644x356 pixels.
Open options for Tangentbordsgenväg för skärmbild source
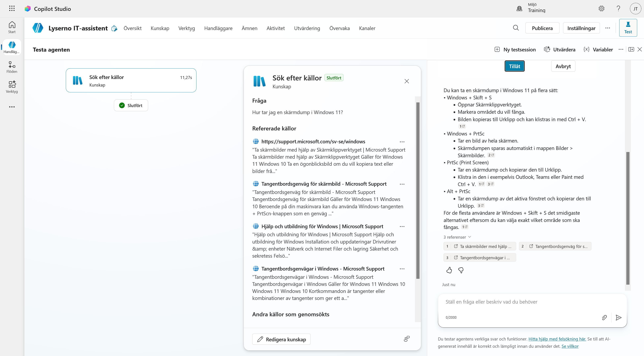coord(402,184)
